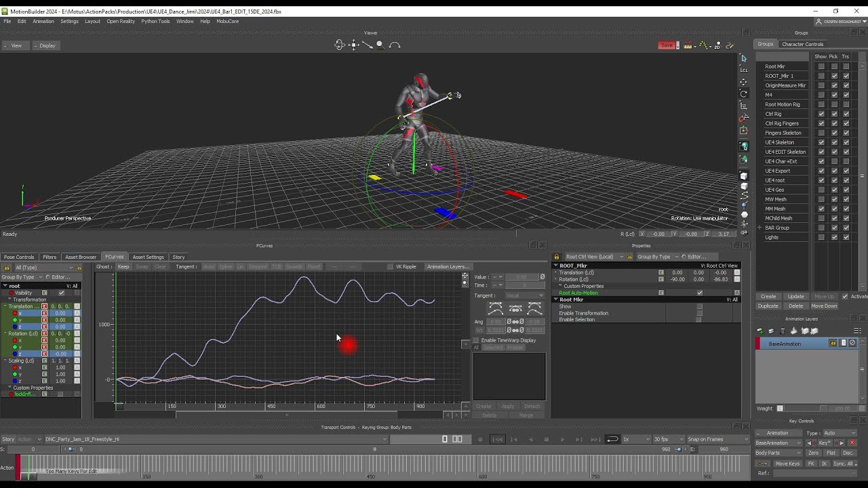This screenshot has height=488, width=868.
Task: Toggle Show checkbox for Root Mkr group
Action: pos(821,66)
